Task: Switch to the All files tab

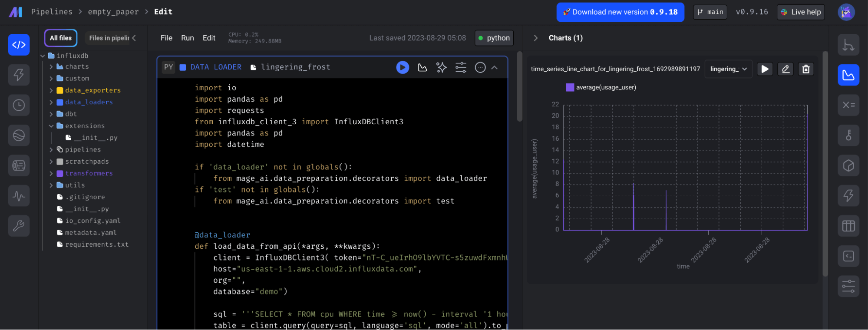Action: click(x=61, y=38)
